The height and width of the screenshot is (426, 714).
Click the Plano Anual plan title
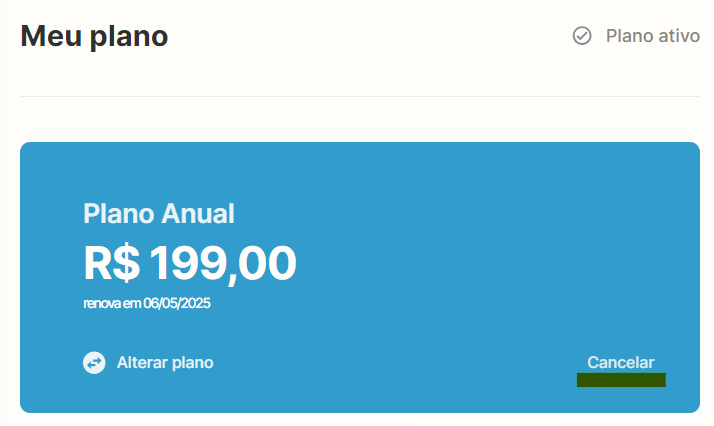tap(158, 213)
